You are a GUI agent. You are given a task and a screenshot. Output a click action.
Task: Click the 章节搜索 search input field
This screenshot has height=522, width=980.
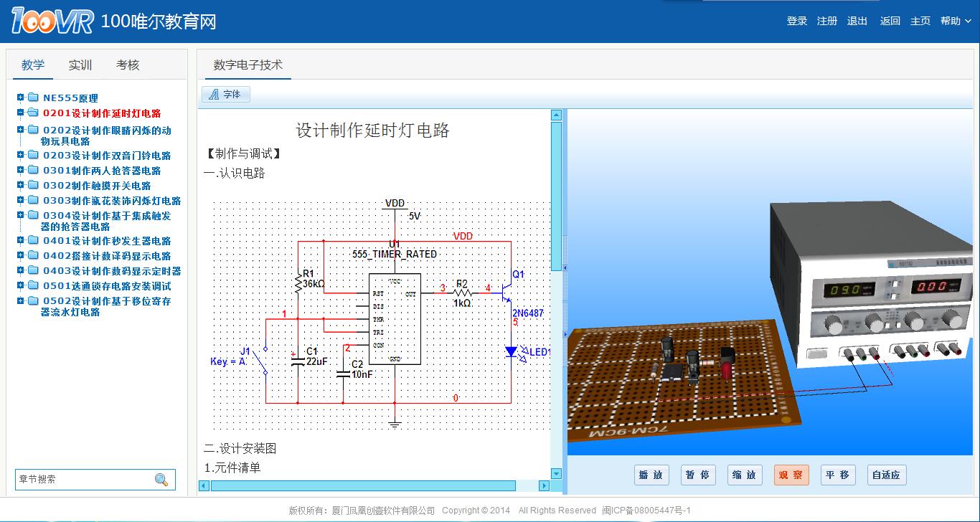coord(83,480)
